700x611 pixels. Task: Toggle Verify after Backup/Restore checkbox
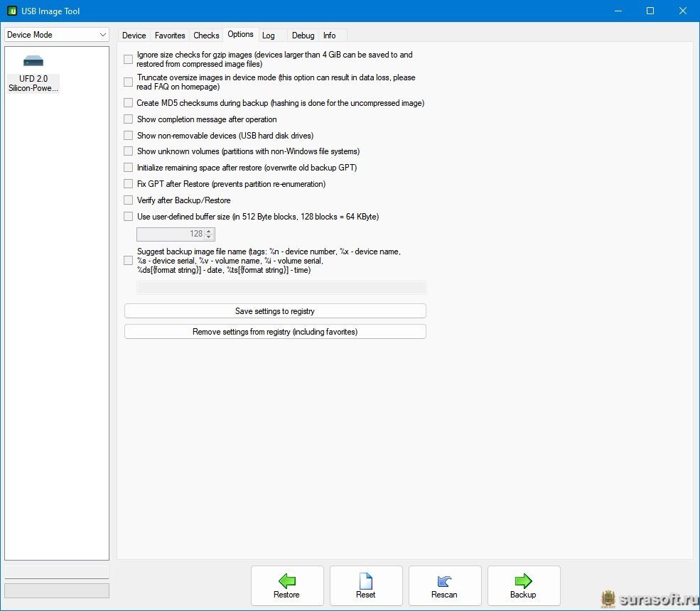click(128, 200)
